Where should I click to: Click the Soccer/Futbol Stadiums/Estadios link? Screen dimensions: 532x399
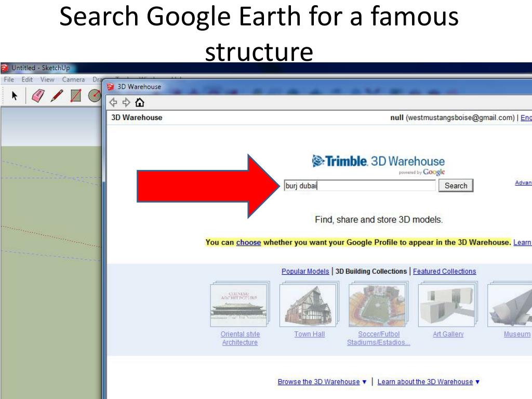click(379, 338)
